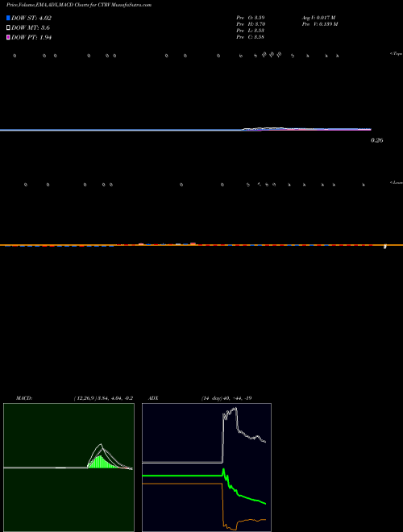Click the 'Pre L: 3.58' low value
The height and width of the screenshot is (532, 403).
click(x=251, y=31)
